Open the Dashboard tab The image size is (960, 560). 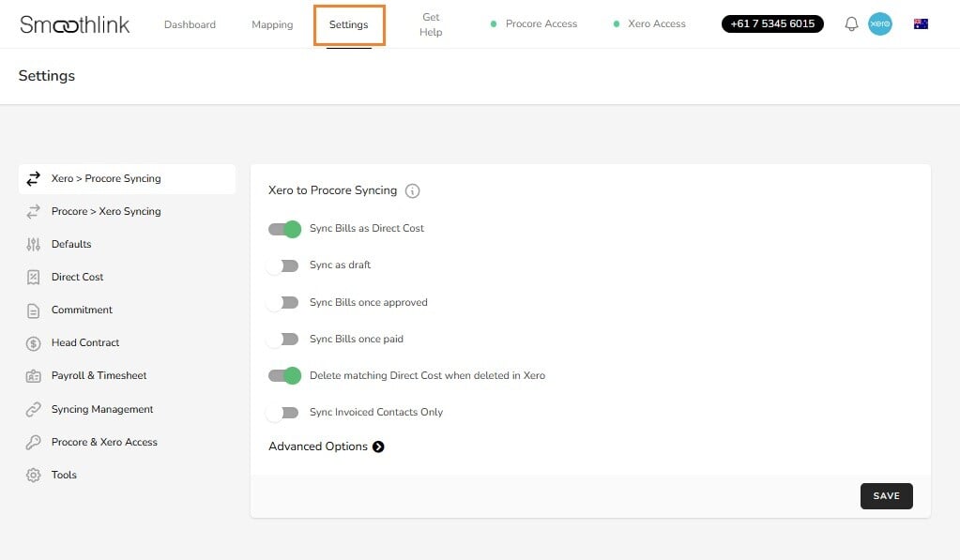(x=190, y=24)
